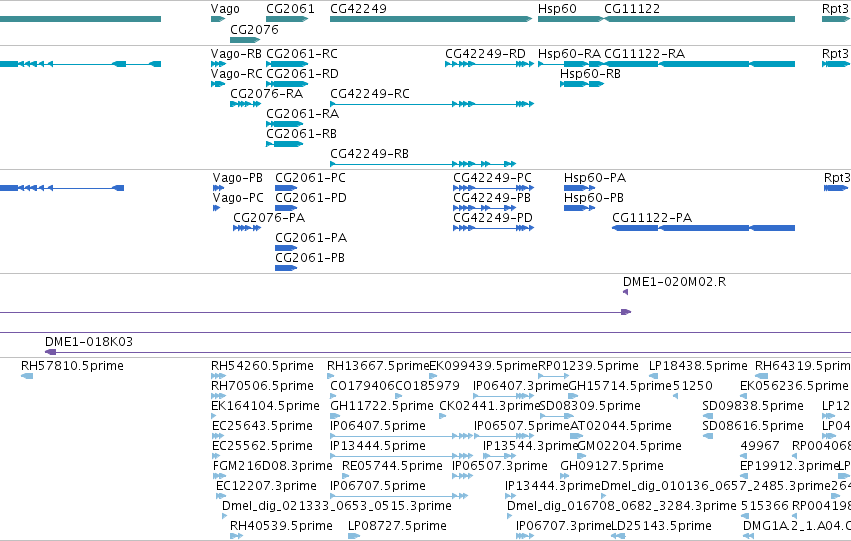
Task: Select the CG11122-PA protein
Action: click(x=703, y=228)
